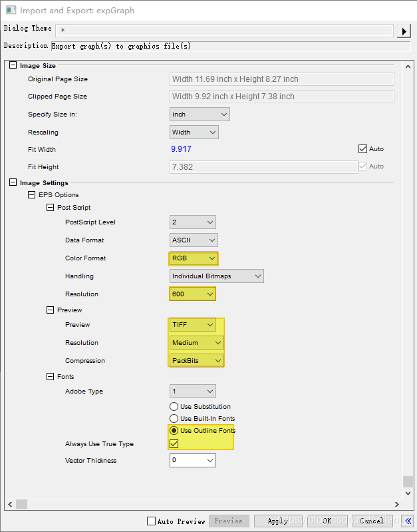This screenshot has width=417, height=532.
Task: Click the 'PostScript Level' label
Action: [x=90, y=222]
